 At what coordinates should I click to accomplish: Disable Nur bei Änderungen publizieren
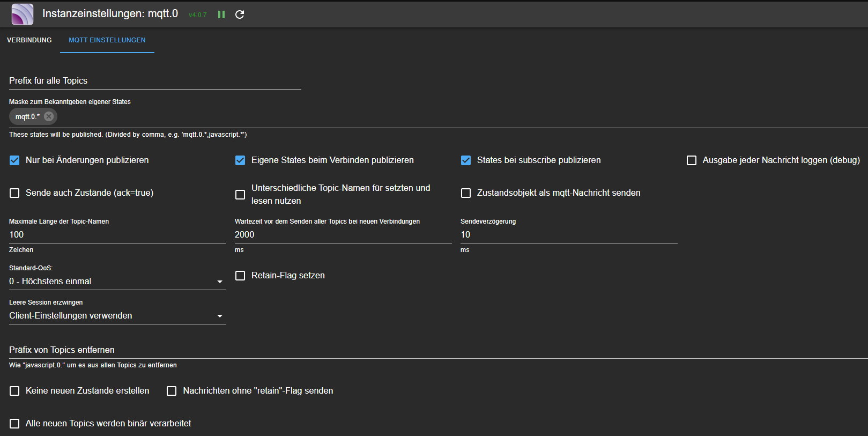(x=14, y=160)
